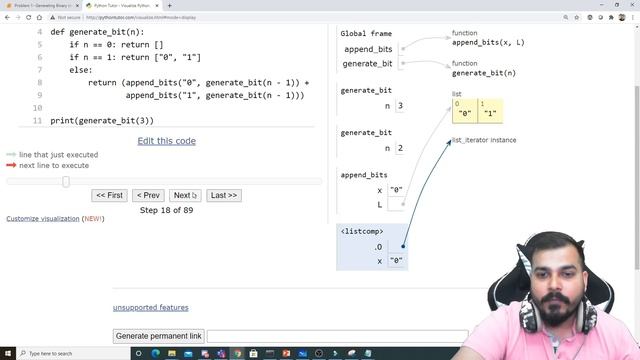Minimize the Chrome browser window
This screenshot has width=640, height=360.
(602, 5)
